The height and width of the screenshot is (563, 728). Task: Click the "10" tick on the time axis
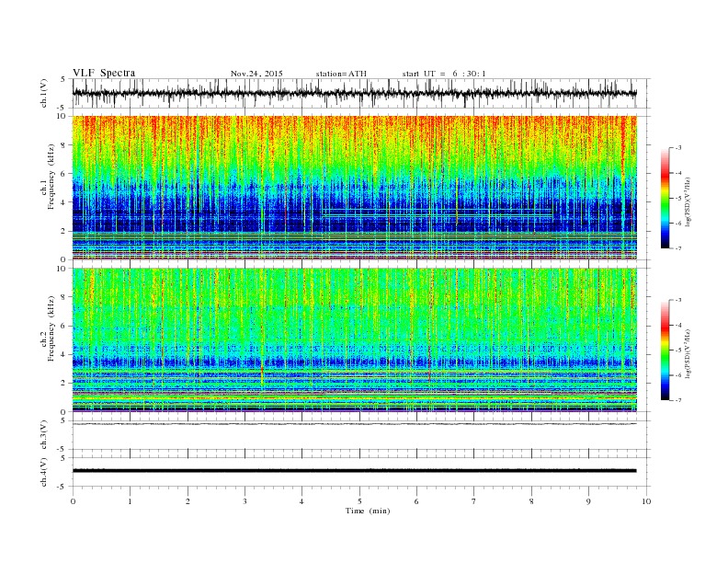point(646,501)
